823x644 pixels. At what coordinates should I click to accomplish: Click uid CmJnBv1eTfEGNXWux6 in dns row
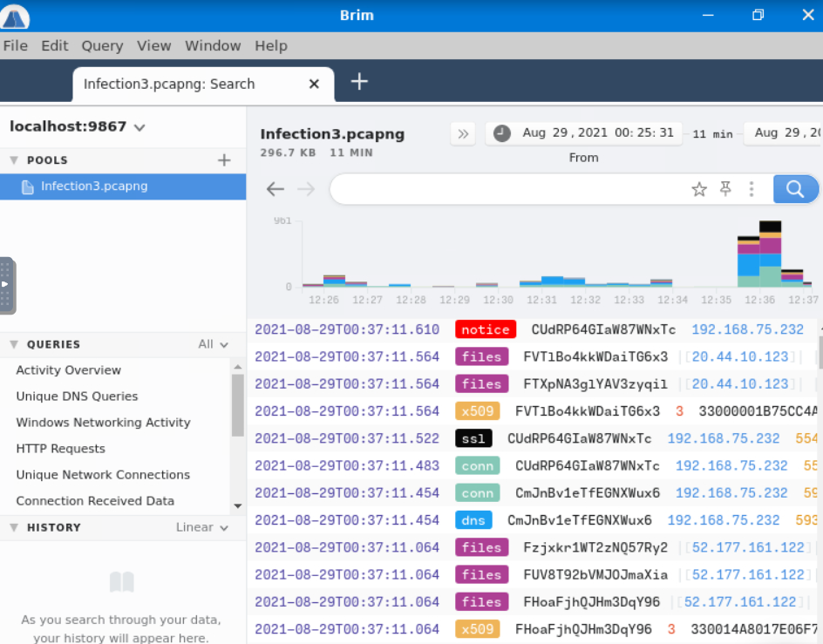(580, 520)
